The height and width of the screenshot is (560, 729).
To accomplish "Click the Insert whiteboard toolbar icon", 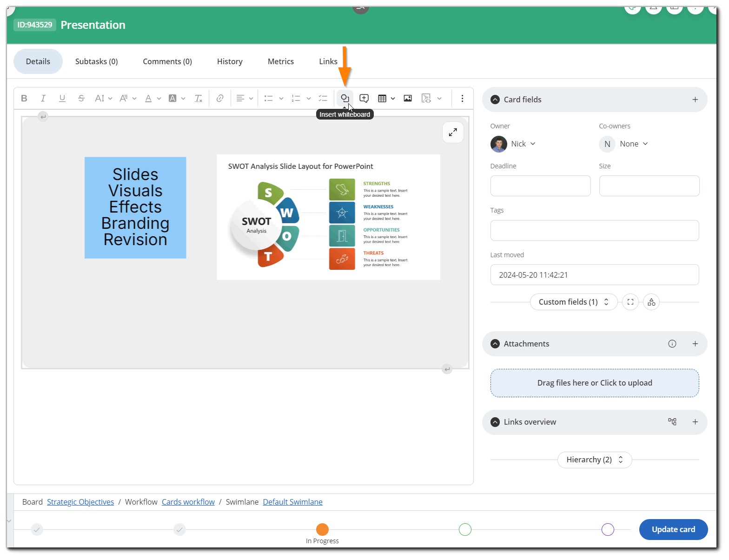I will click(x=345, y=98).
